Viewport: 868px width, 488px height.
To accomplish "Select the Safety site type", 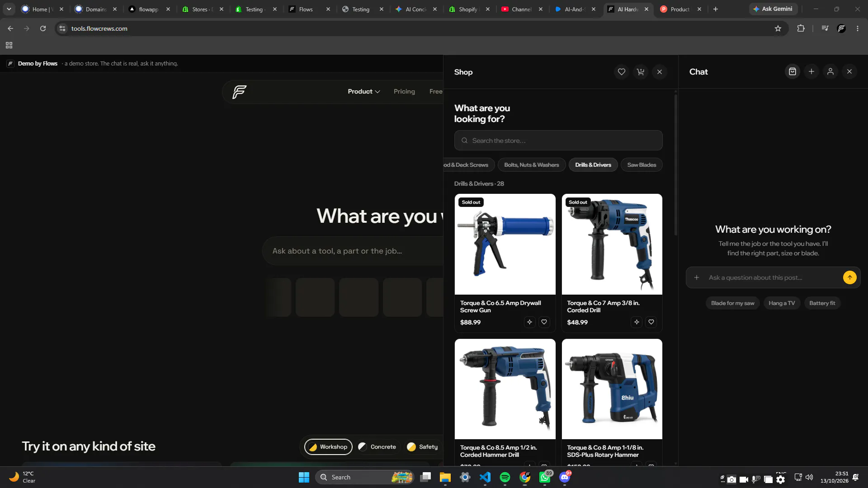I will pos(423,447).
